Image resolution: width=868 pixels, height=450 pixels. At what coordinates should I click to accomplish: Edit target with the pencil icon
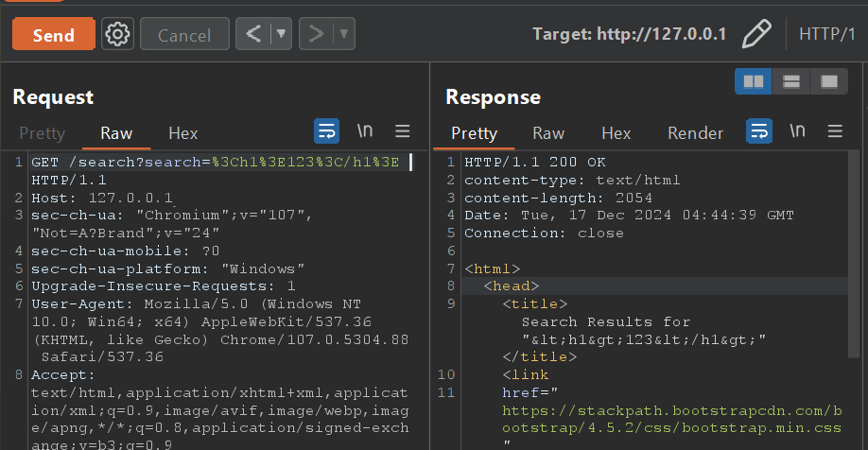[x=756, y=34]
